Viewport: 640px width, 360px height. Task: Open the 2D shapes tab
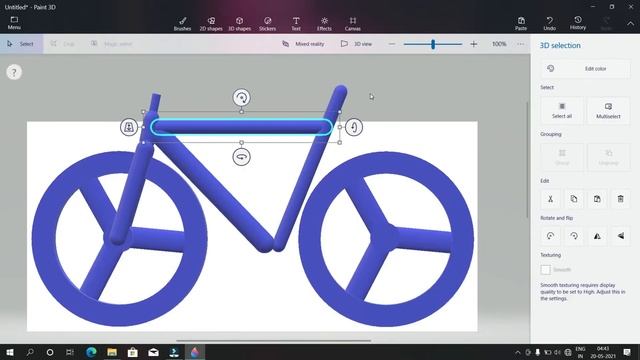click(x=211, y=24)
